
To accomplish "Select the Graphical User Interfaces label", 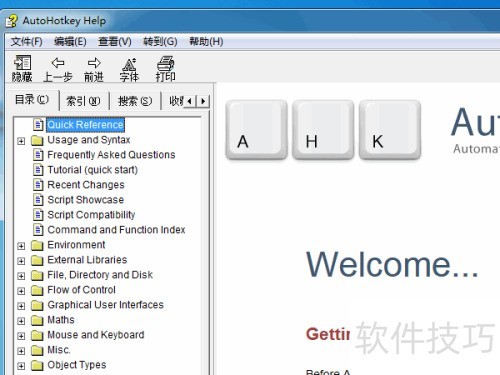I will click(x=105, y=305).
